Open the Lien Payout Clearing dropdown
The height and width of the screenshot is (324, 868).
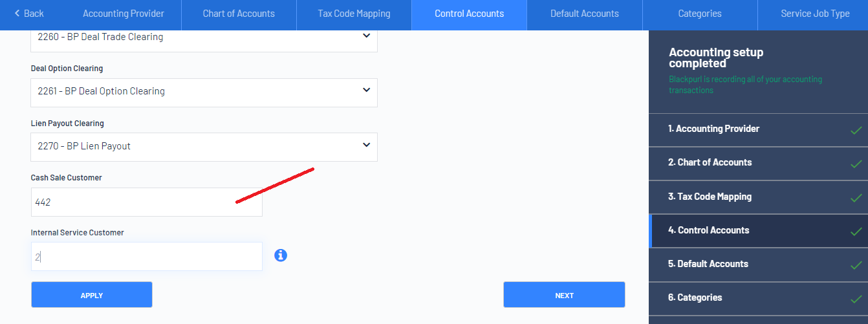(x=204, y=147)
